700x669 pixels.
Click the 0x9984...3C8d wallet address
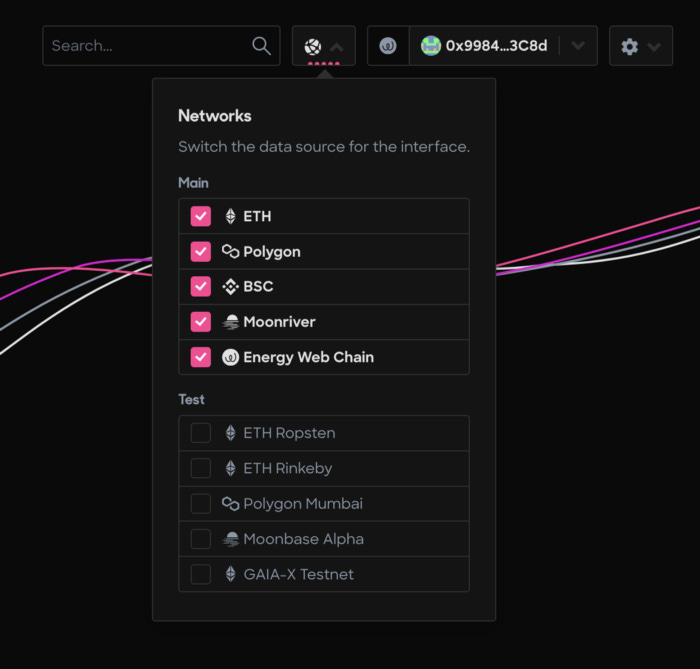(496, 46)
